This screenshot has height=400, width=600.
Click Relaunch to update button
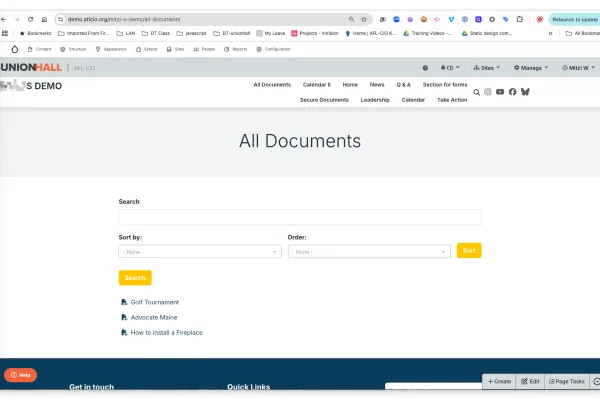pos(575,19)
